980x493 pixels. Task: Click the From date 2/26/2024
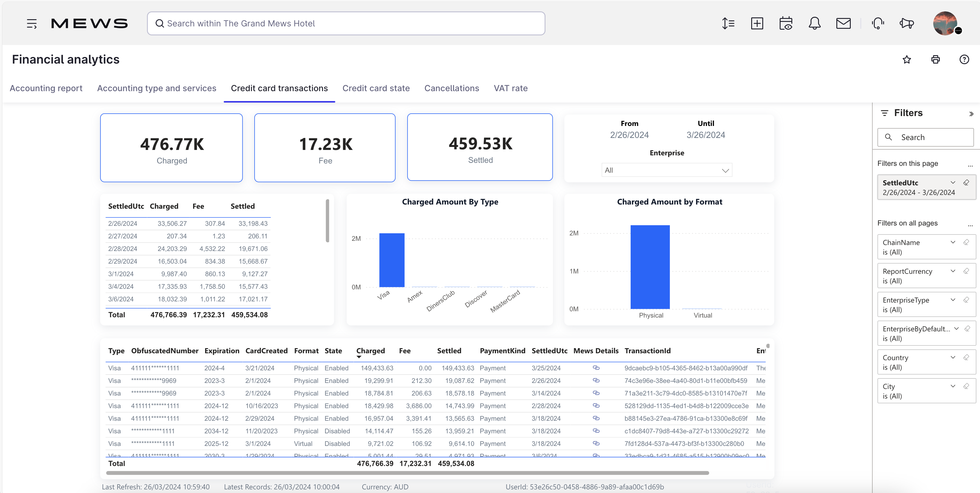pos(629,135)
